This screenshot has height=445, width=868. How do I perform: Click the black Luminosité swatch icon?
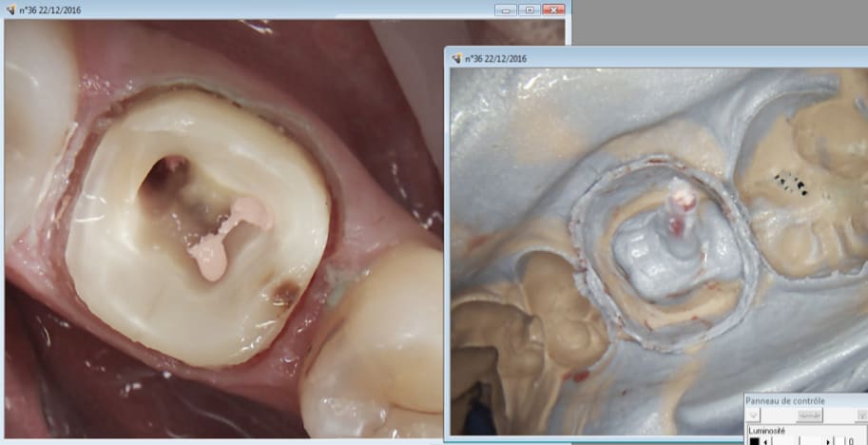753,441
